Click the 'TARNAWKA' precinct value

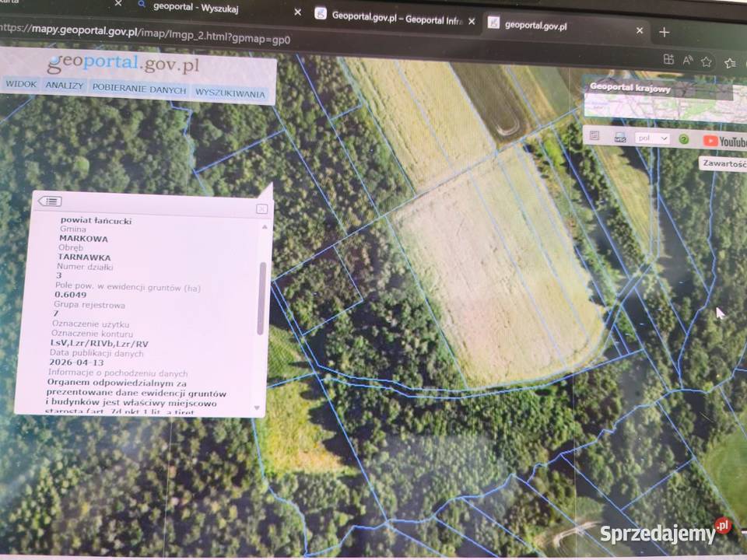click(84, 257)
